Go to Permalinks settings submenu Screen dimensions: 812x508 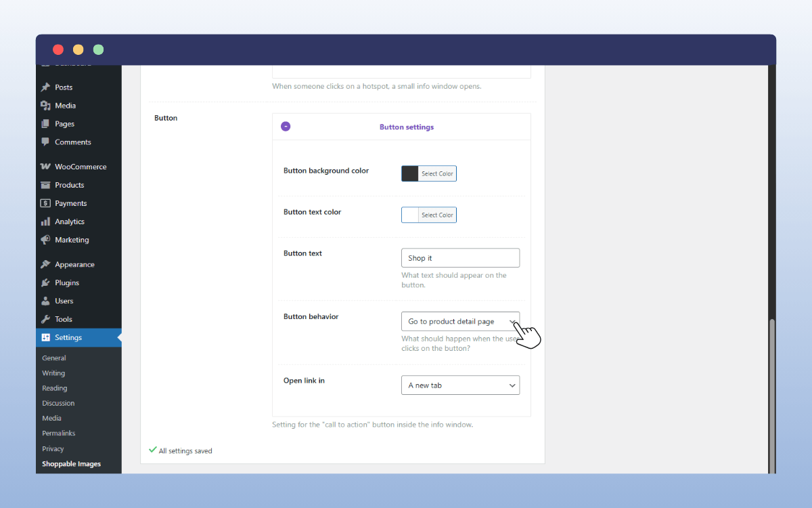[59, 433]
